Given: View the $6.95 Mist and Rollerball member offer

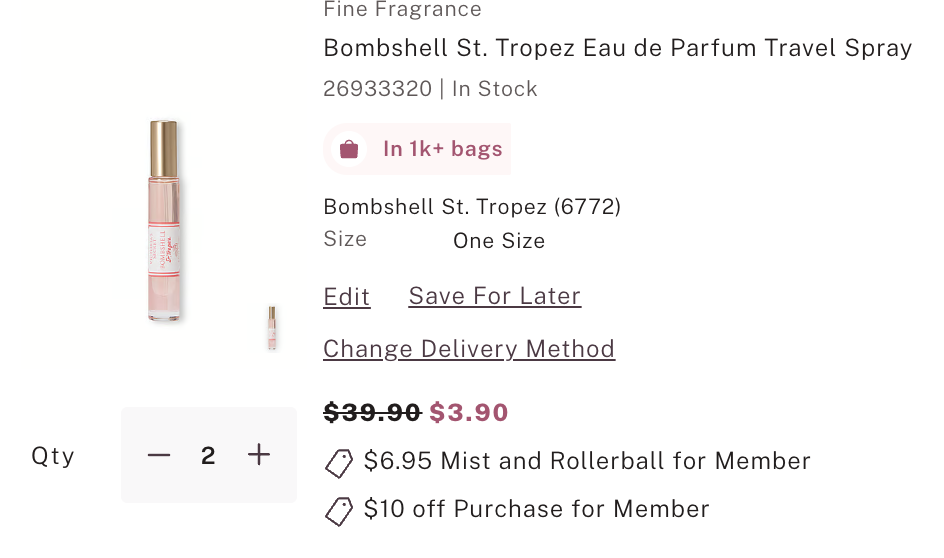Looking at the screenshot, I should 587,461.
